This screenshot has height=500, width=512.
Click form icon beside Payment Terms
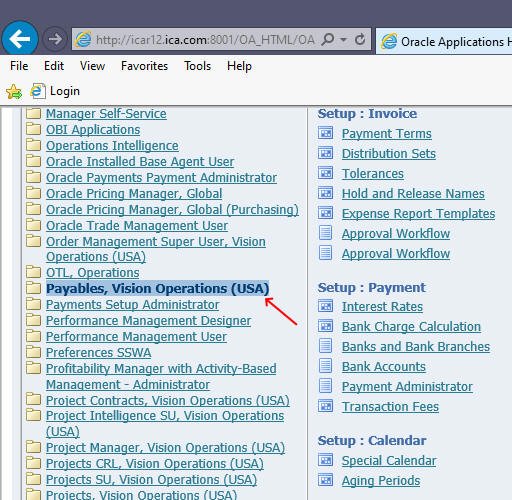point(326,133)
